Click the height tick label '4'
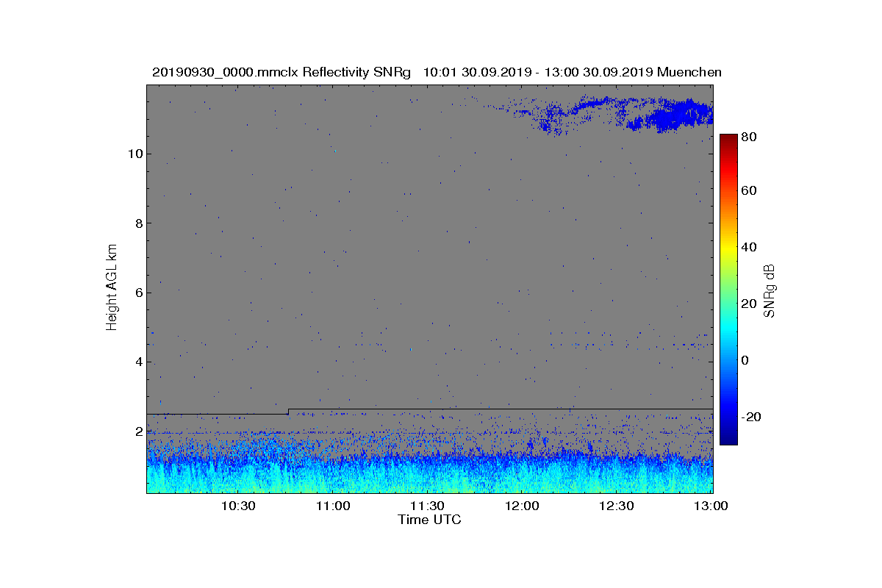Image resolution: width=882 pixels, height=588 pixels. click(x=139, y=362)
